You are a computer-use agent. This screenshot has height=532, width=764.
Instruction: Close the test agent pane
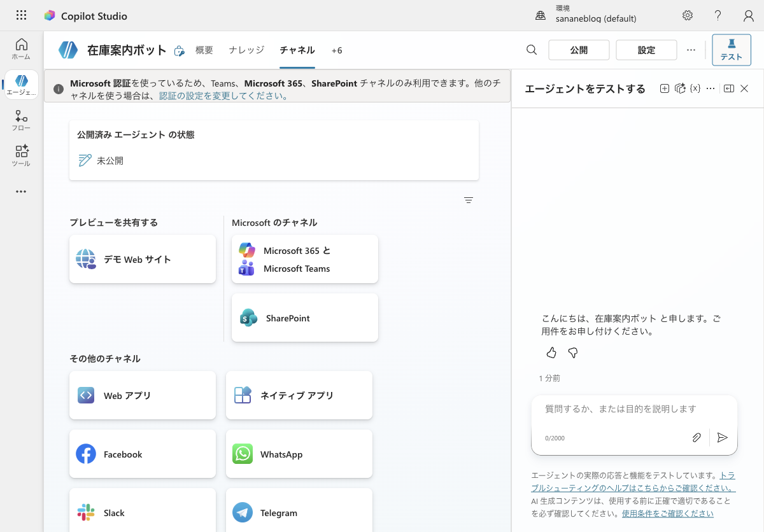[x=744, y=88]
